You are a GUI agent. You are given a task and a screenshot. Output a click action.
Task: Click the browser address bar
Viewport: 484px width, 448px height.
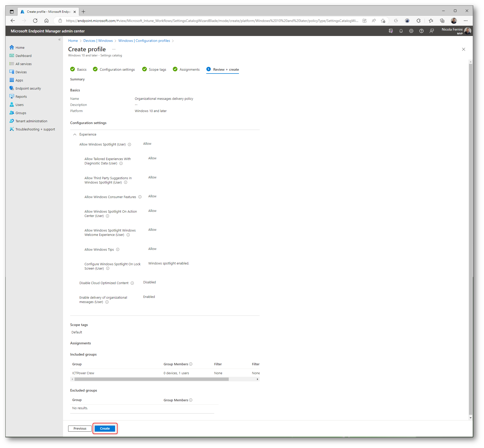point(212,21)
